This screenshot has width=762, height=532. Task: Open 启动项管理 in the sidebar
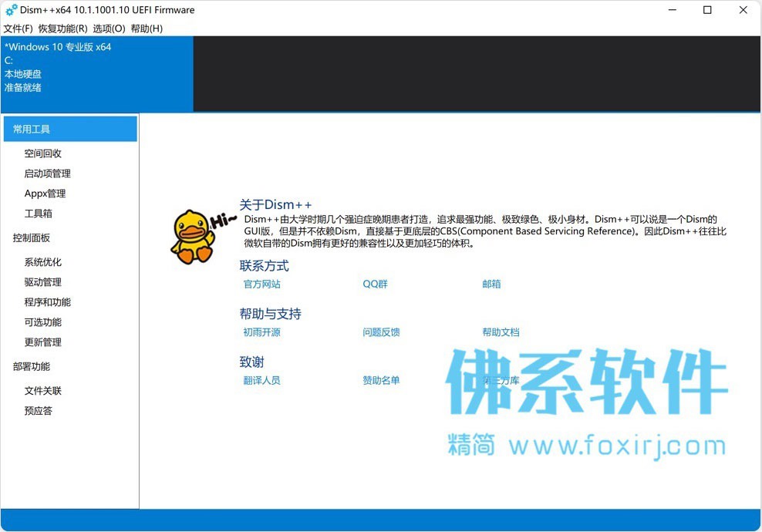tap(48, 173)
